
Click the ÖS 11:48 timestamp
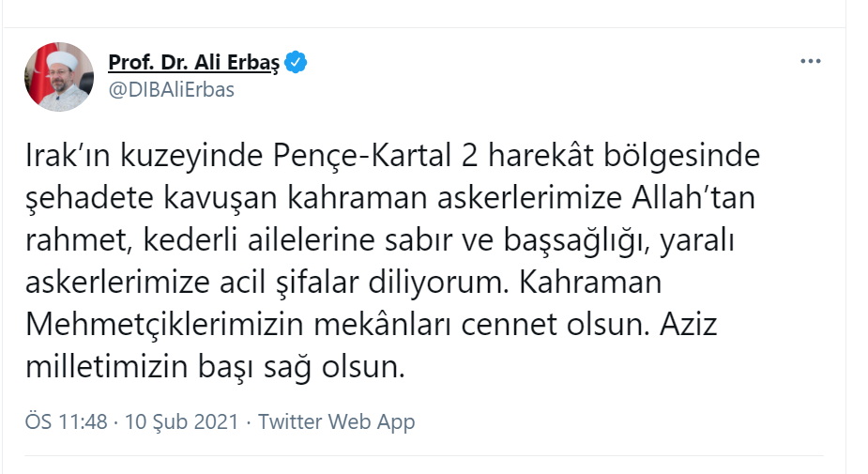click(66, 421)
